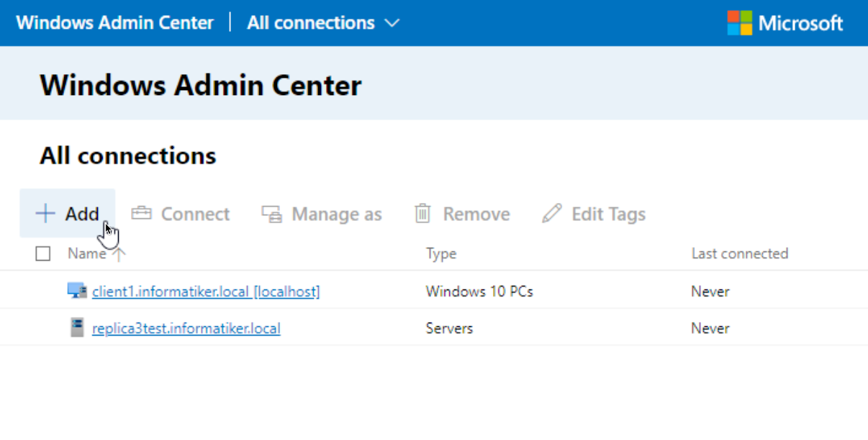
Task: Open the All connections dropdown in the header
Action: click(x=323, y=23)
